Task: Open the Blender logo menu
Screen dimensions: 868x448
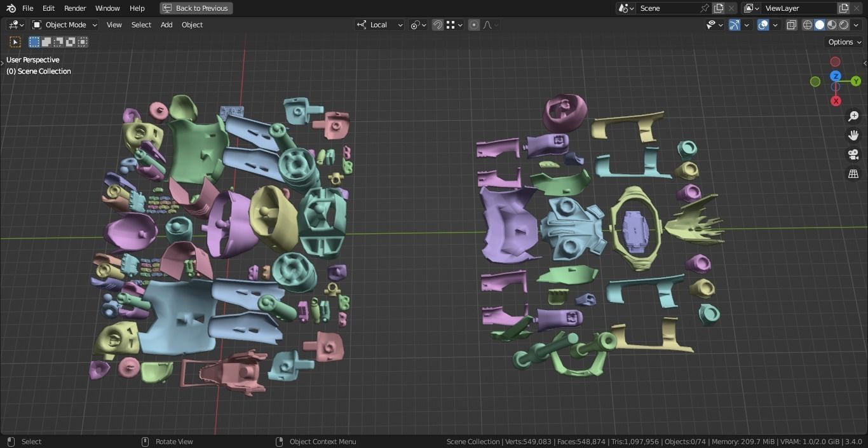Action: (x=11, y=8)
